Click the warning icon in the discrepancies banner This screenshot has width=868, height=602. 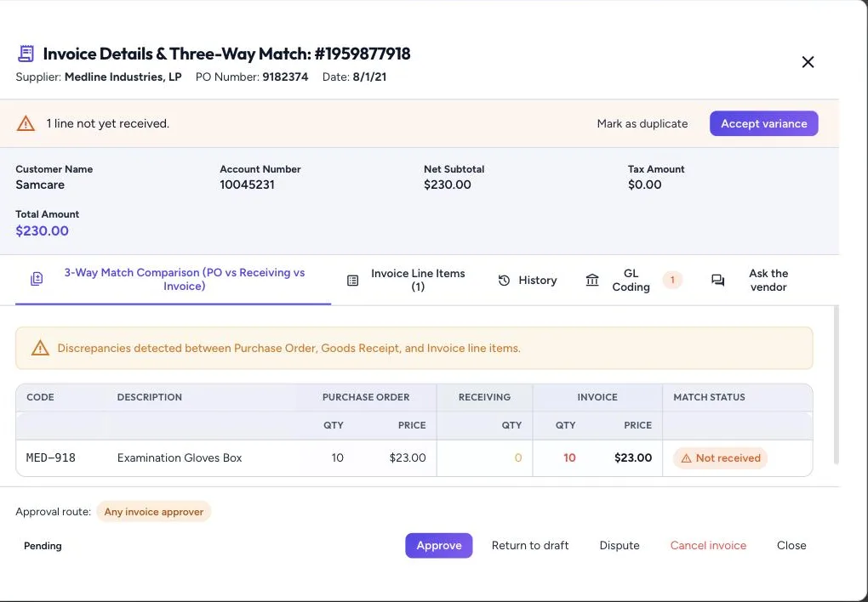pos(40,348)
